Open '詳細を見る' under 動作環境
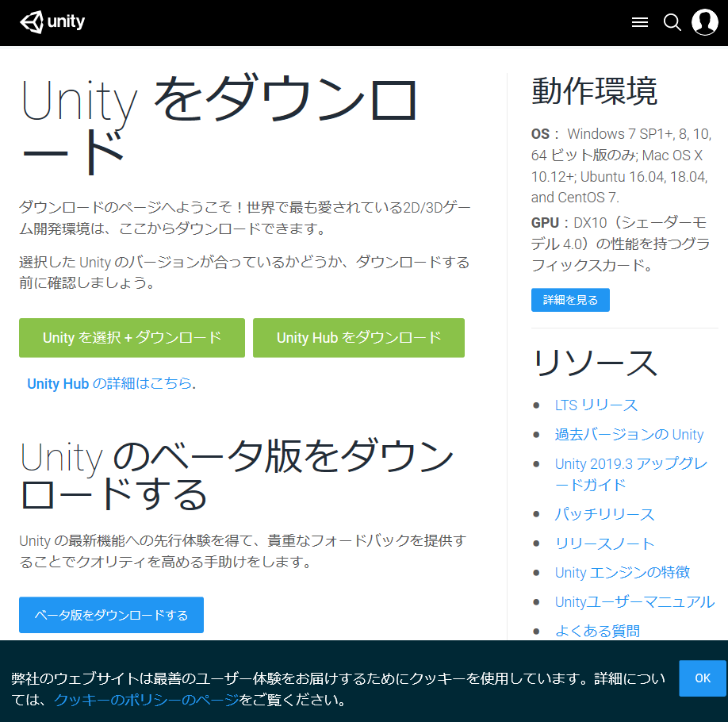The image size is (728, 722). [x=570, y=300]
